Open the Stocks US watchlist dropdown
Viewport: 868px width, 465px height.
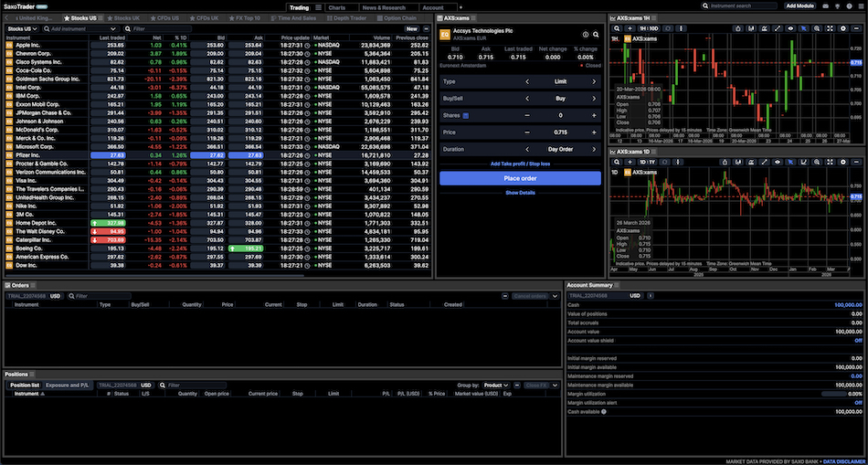pyautogui.click(x=23, y=28)
